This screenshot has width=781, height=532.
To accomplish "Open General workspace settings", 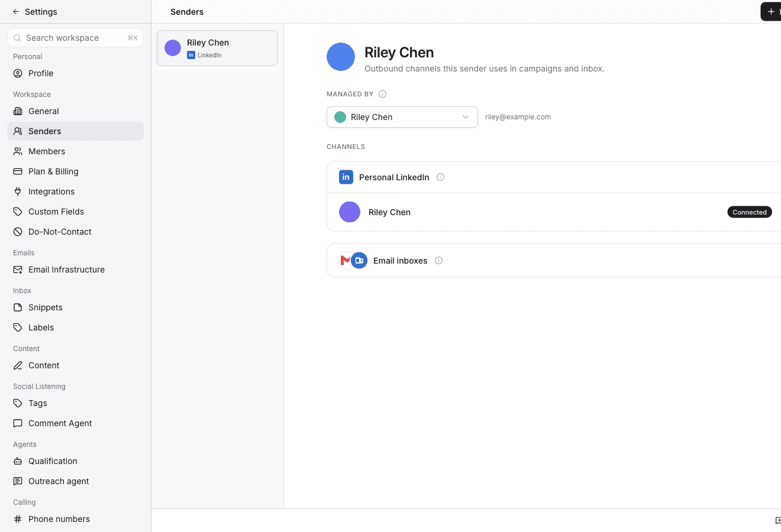I will [x=75, y=111].
